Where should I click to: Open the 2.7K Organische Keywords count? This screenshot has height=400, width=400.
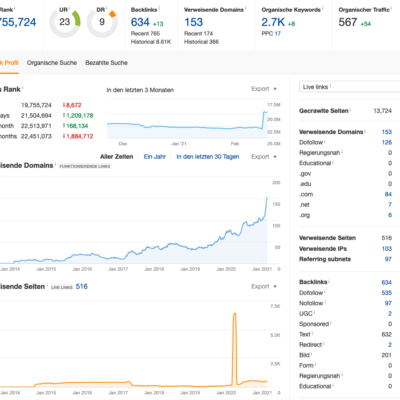pyautogui.click(x=273, y=22)
